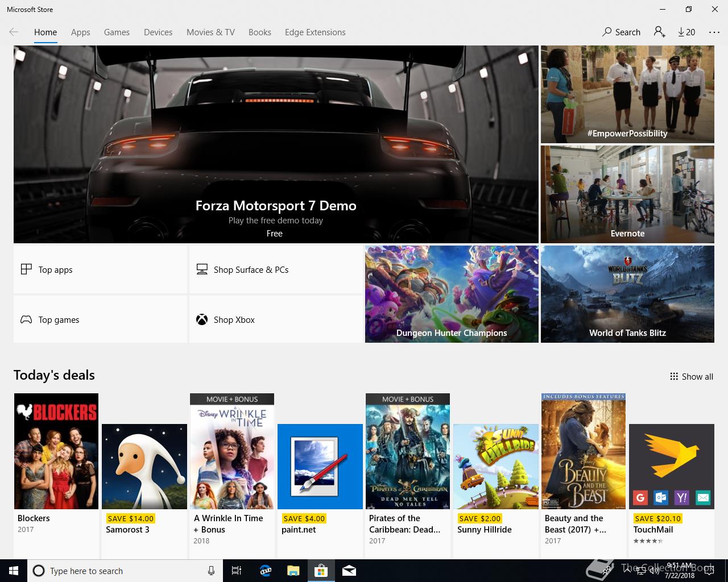
Task: Select the SAVE $2.00 badge
Action: (x=479, y=518)
